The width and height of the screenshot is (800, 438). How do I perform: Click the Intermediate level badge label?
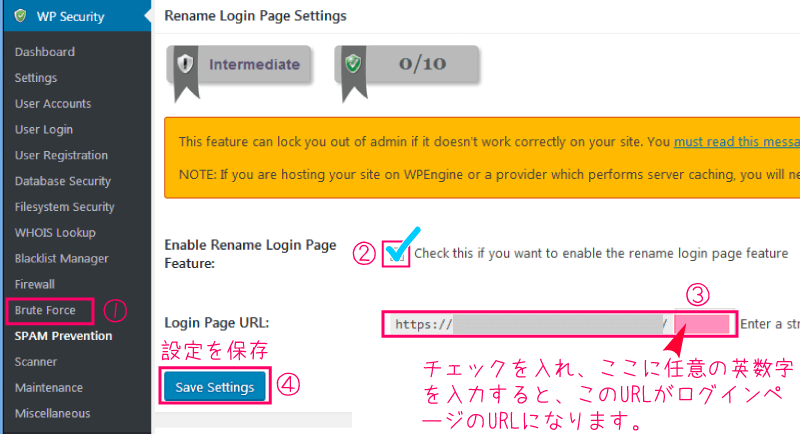point(254,64)
